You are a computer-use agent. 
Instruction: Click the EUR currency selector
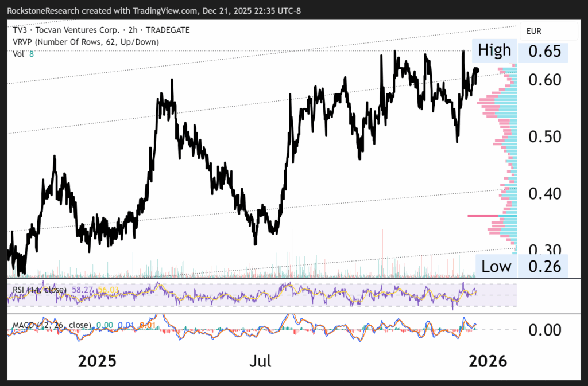[x=534, y=30]
